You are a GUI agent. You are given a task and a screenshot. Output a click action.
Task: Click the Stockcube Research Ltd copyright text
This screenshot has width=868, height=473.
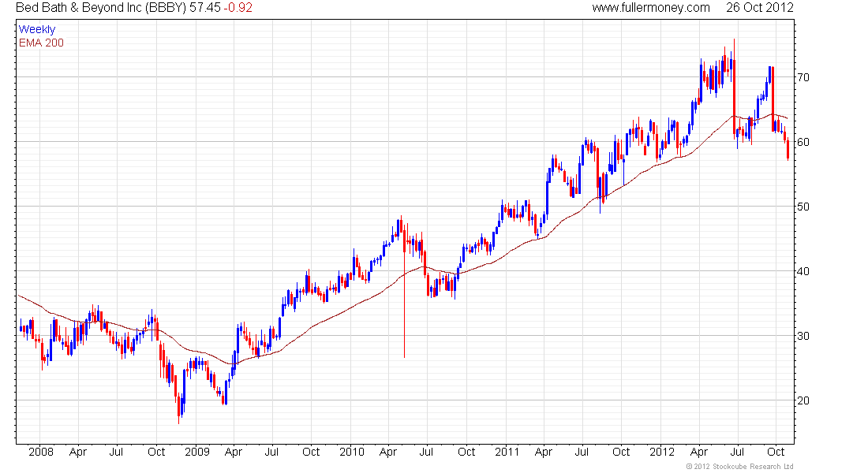click(x=739, y=467)
